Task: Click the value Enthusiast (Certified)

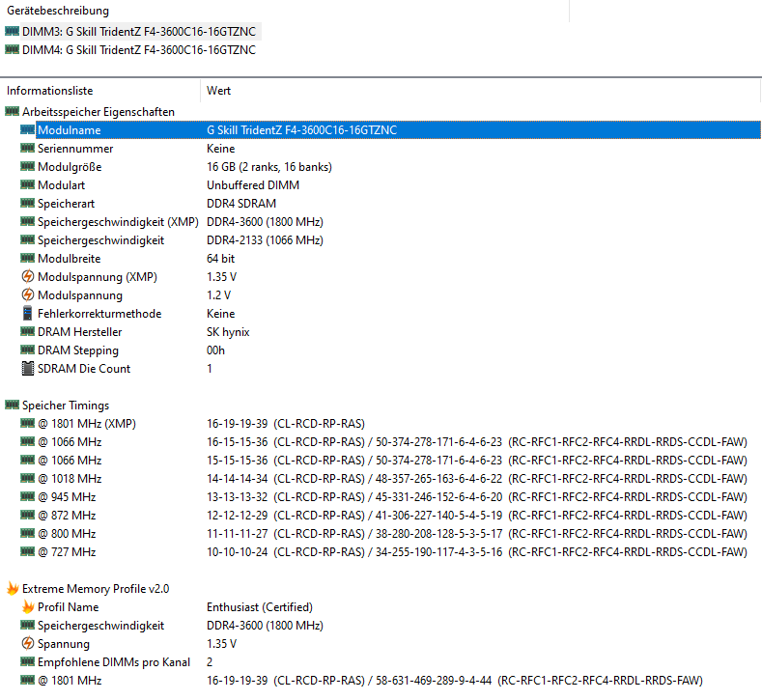Action: [260, 607]
